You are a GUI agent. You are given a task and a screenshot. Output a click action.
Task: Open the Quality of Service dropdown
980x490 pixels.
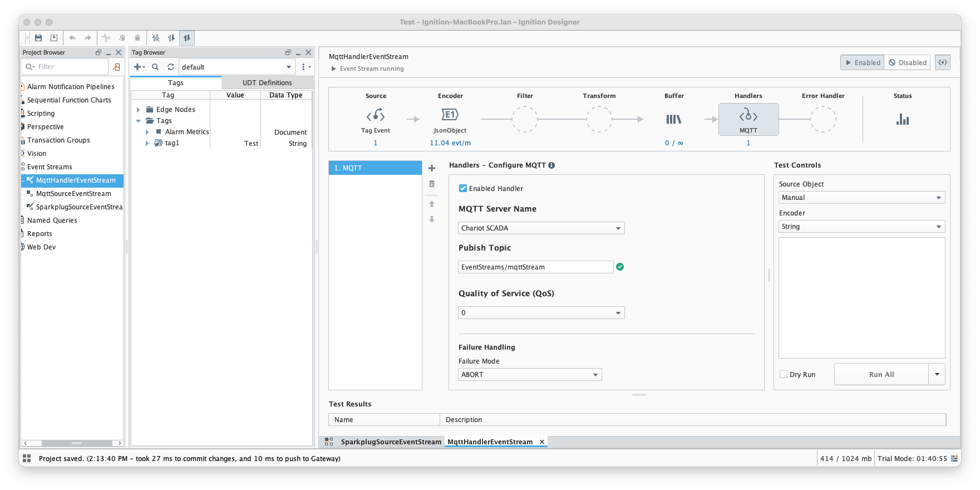[541, 312]
